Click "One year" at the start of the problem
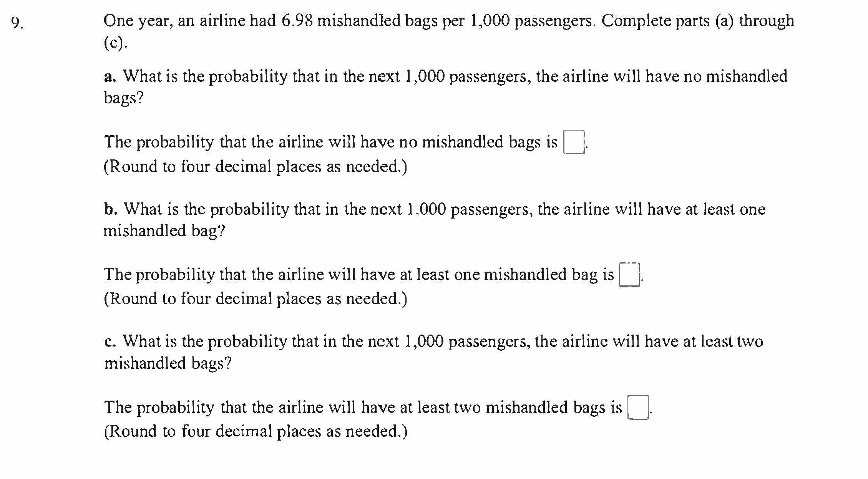Screen dimensions: 868x479 (x=136, y=21)
